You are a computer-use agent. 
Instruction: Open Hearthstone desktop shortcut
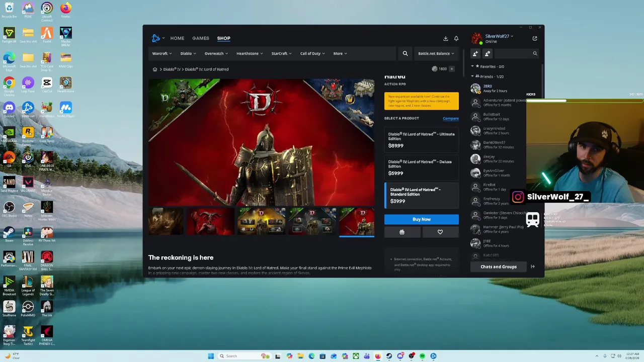[x=65, y=85]
